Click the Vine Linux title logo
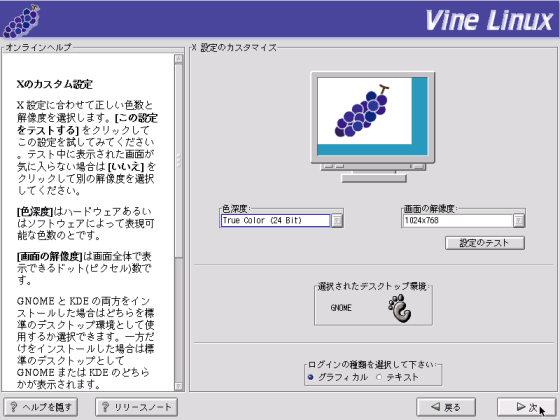 [489, 20]
